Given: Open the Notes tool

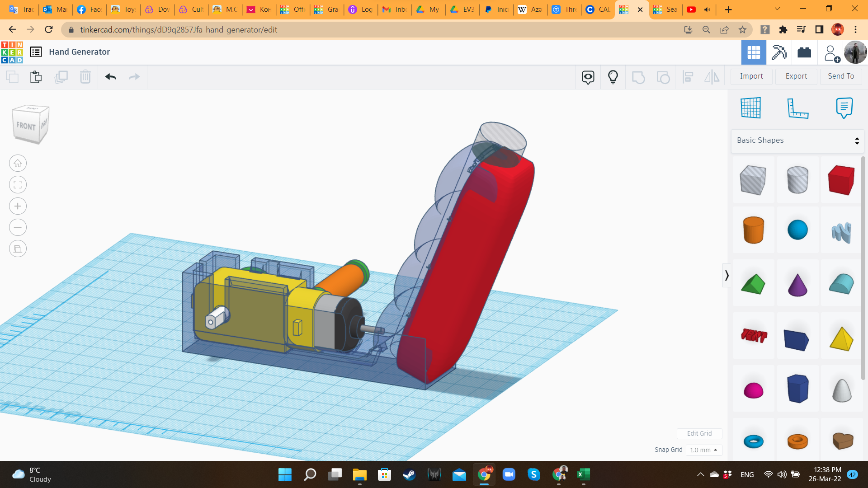Looking at the screenshot, I should 844,108.
